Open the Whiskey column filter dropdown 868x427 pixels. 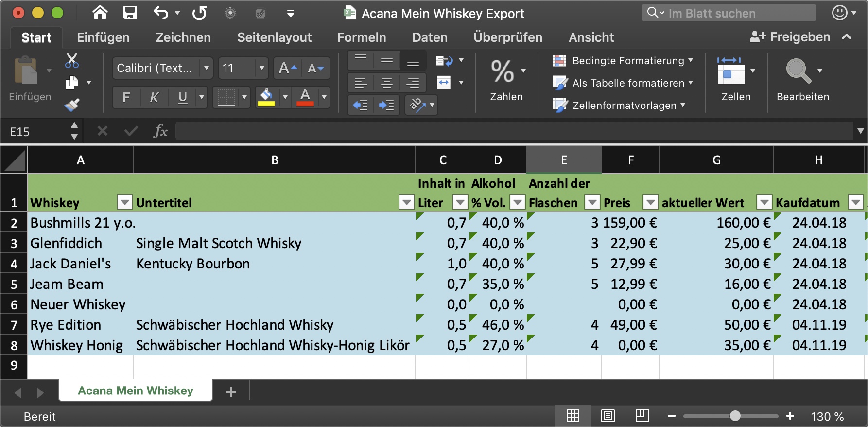point(125,201)
